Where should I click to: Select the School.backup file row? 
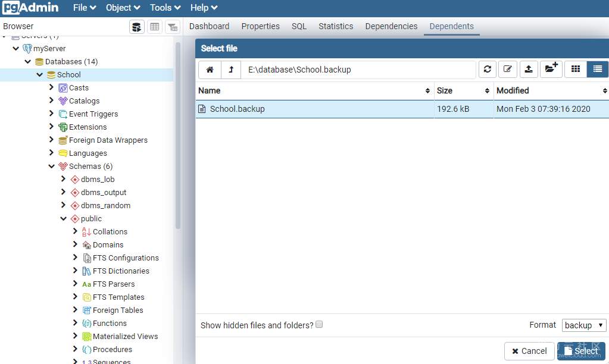(402, 109)
